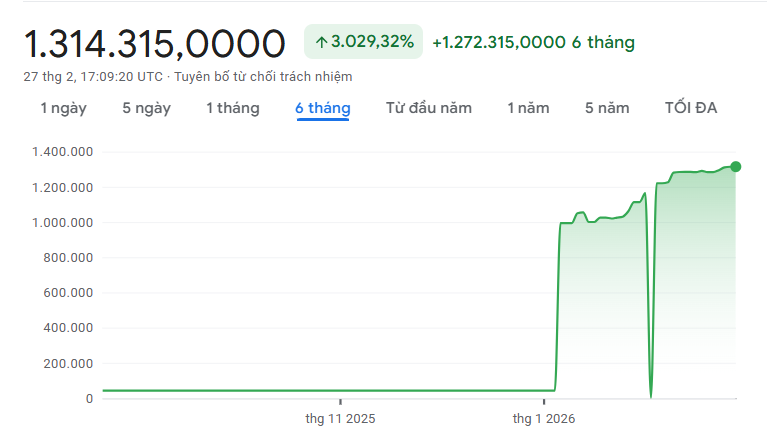Click the timestamp "27 thg 2, 17:09:20 UTC"
Viewport: 767px width, 433px height.
93,76
